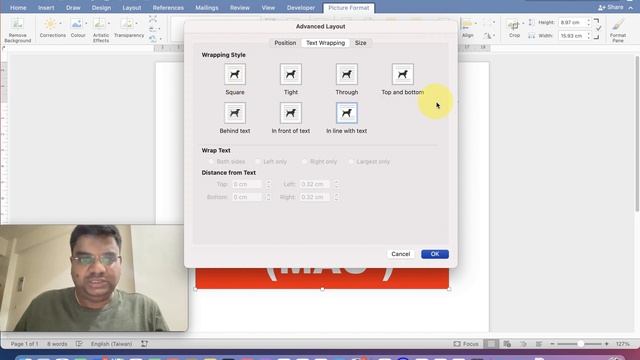640x360 pixels.
Task: Click the Top distance input field
Action: point(247,184)
